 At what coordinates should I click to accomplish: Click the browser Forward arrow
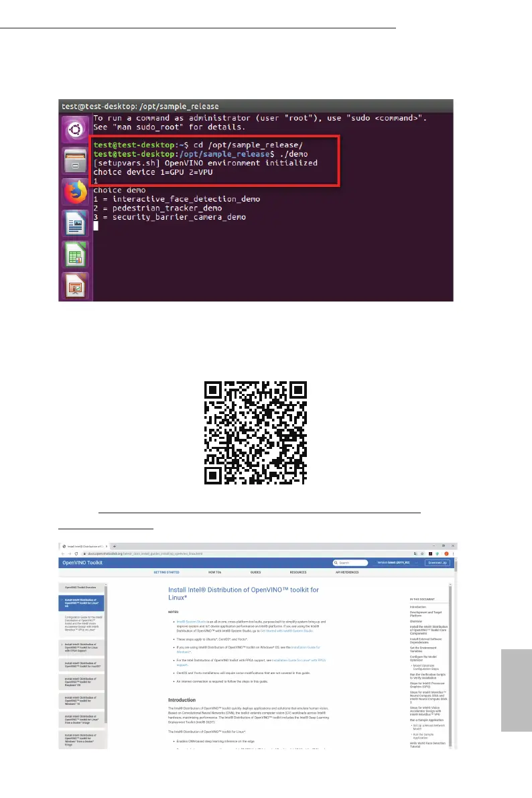coord(70,553)
